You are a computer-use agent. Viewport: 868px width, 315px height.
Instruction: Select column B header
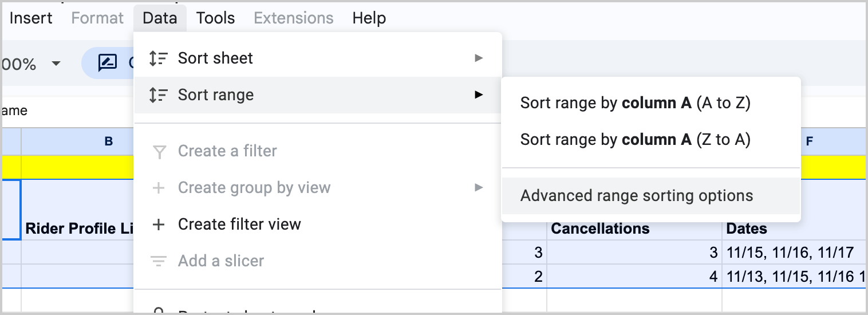(108, 141)
